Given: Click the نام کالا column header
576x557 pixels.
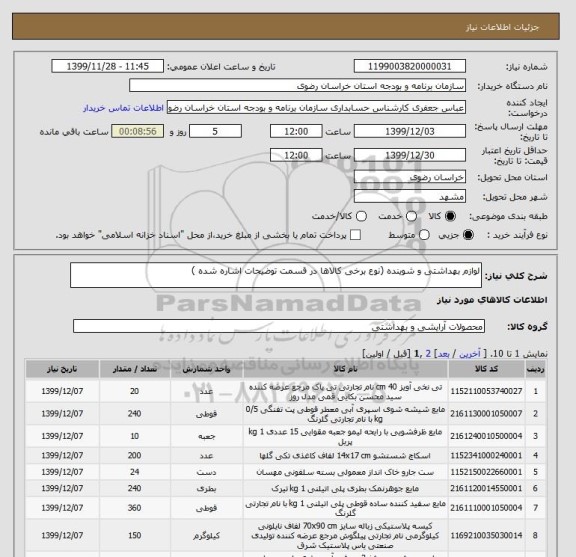Looking at the screenshot, I should click(x=346, y=369).
